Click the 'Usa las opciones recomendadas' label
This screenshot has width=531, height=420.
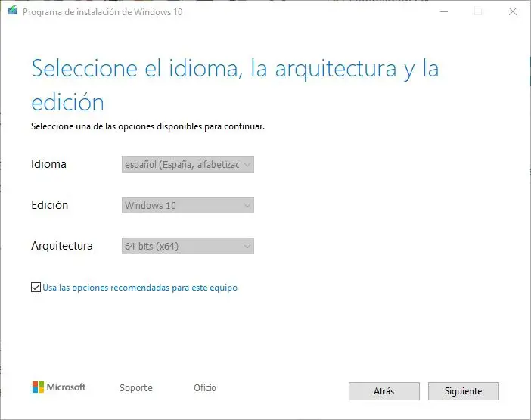[x=140, y=288]
